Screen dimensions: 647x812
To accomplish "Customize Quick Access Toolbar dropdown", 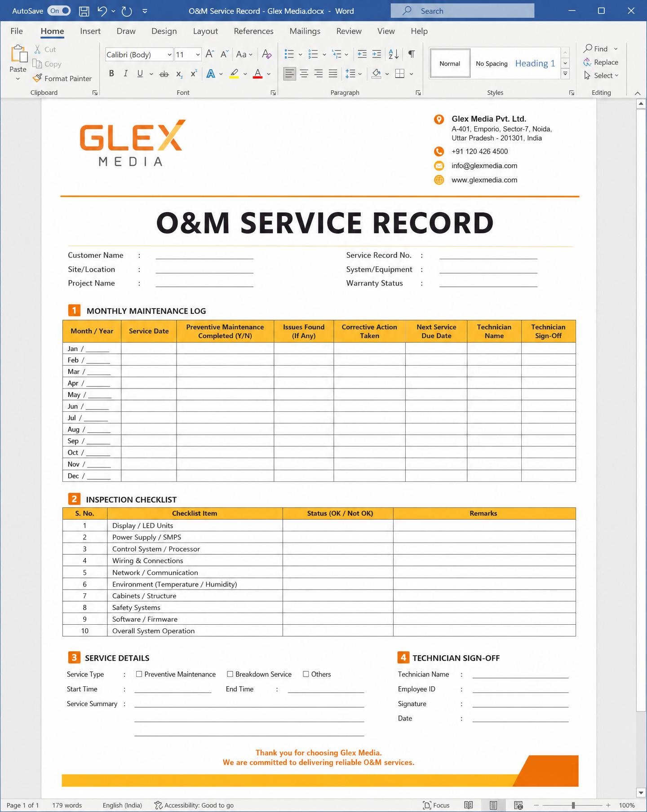I will pos(145,11).
